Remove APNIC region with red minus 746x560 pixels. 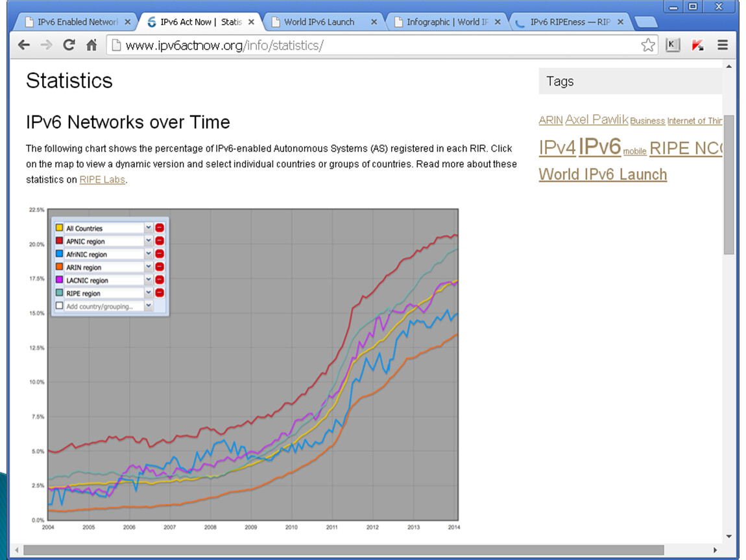(160, 241)
